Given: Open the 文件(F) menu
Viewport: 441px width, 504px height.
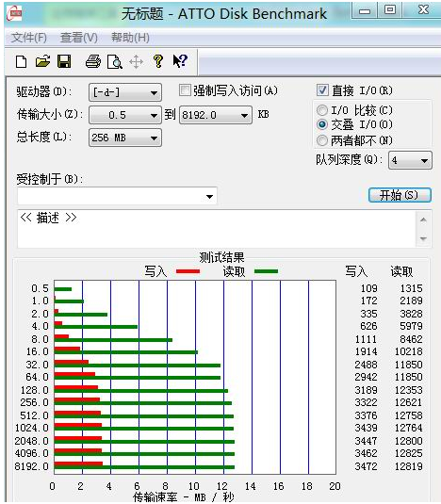Looking at the screenshot, I should click(x=29, y=38).
